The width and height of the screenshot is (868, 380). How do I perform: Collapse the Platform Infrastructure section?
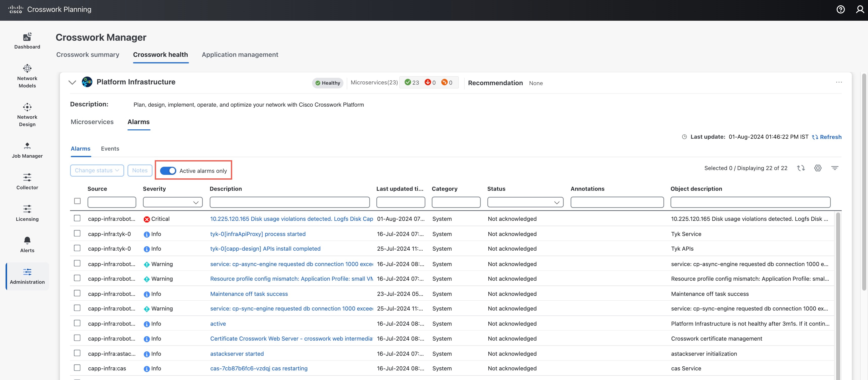[72, 82]
